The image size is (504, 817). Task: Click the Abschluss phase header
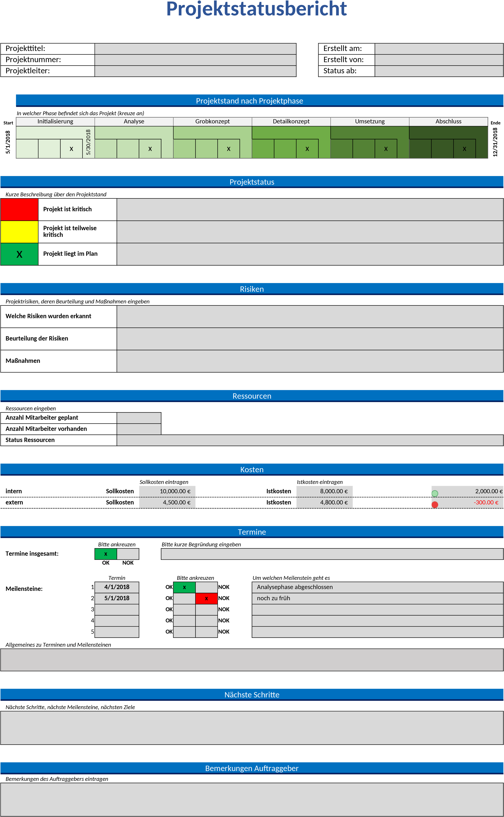[448, 121]
